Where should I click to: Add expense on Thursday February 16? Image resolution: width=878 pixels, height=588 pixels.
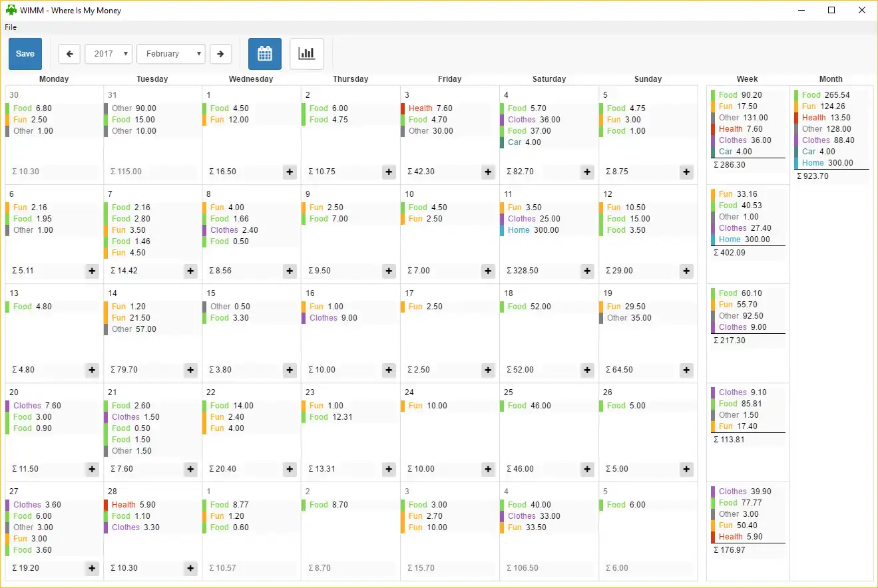coord(389,370)
